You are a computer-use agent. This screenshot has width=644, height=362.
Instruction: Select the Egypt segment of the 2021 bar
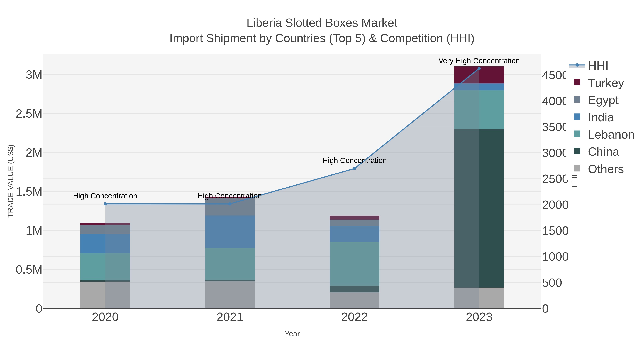point(230,207)
